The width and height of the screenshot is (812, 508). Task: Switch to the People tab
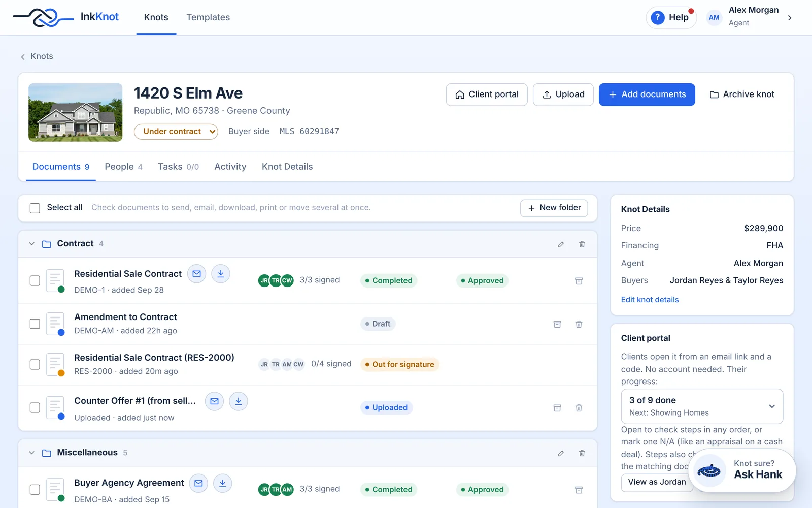click(123, 167)
